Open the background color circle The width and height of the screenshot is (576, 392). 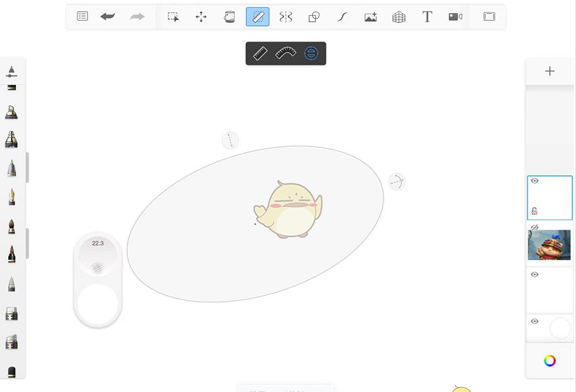coord(560,328)
